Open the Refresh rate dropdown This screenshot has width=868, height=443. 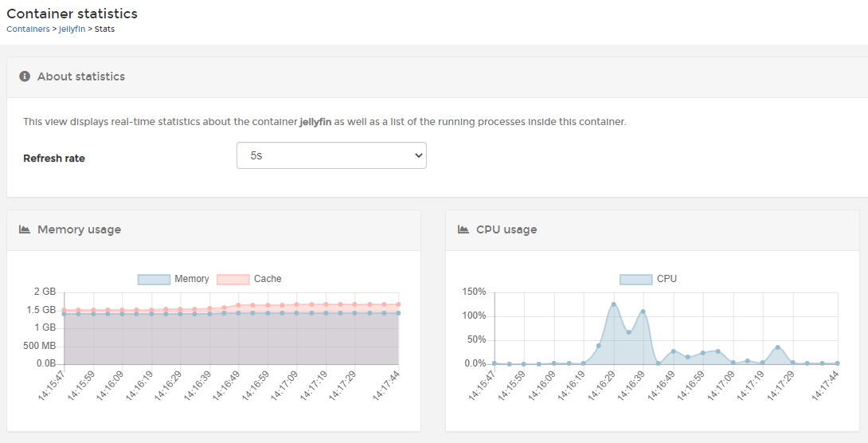pyautogui.click(x=331, y=155)
